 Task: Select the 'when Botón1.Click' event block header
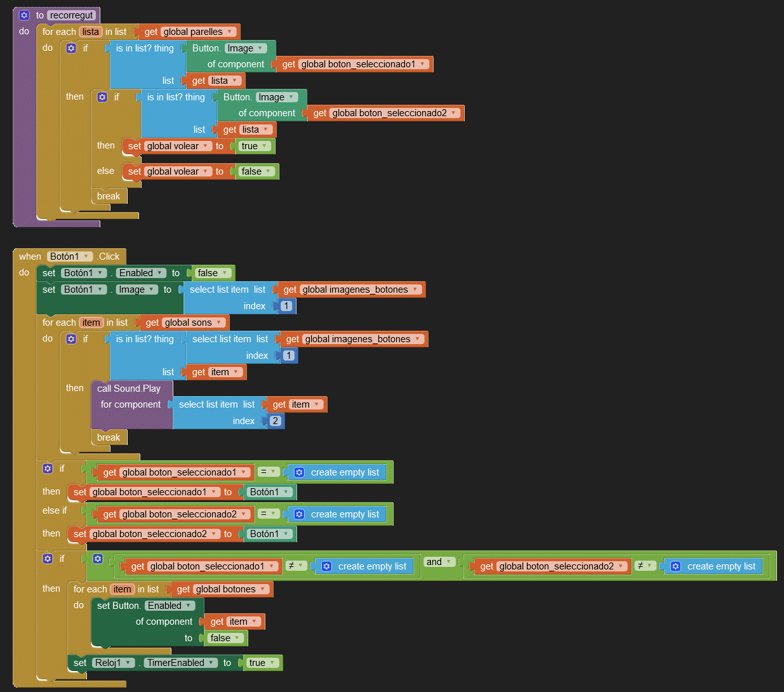[29, 256]
